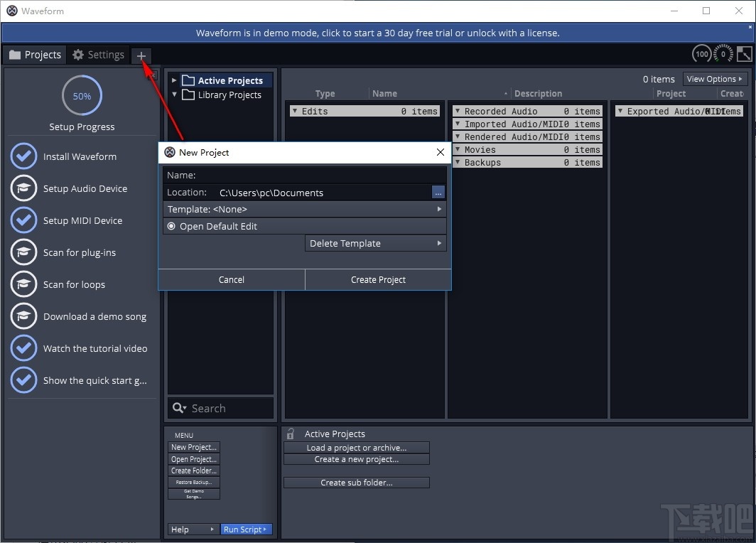Select the Setup Audio Device text
This screenshot has width=756, height=543.
tap(85, 188)
